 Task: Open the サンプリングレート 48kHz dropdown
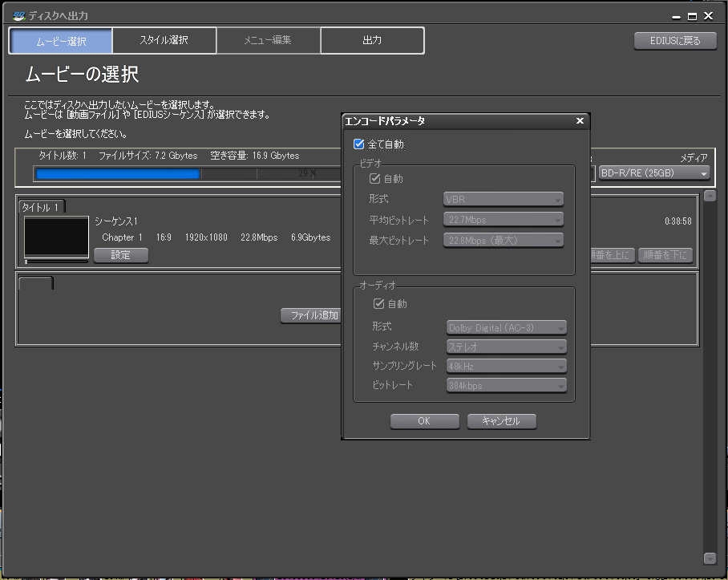click(x=507, y=366)
